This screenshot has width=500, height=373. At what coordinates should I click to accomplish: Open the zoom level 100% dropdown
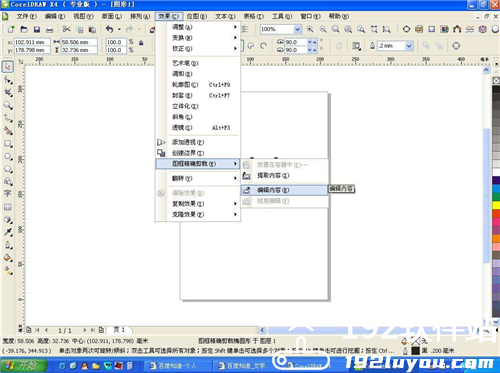(x=297, y=29)
